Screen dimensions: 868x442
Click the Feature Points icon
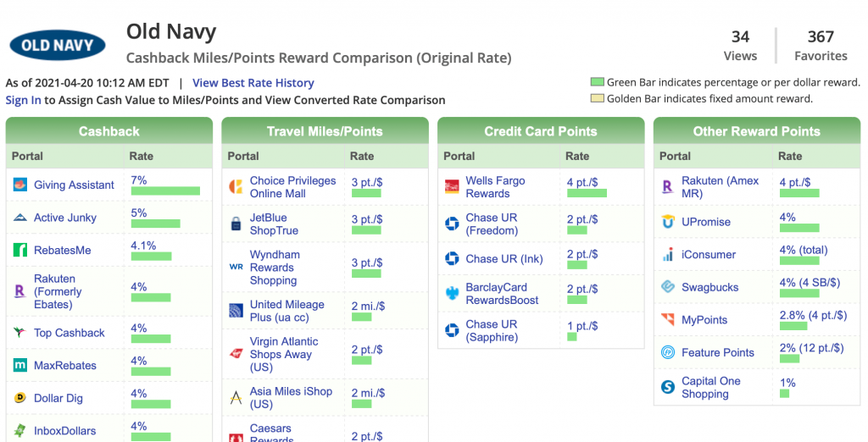tap(668, 352)
